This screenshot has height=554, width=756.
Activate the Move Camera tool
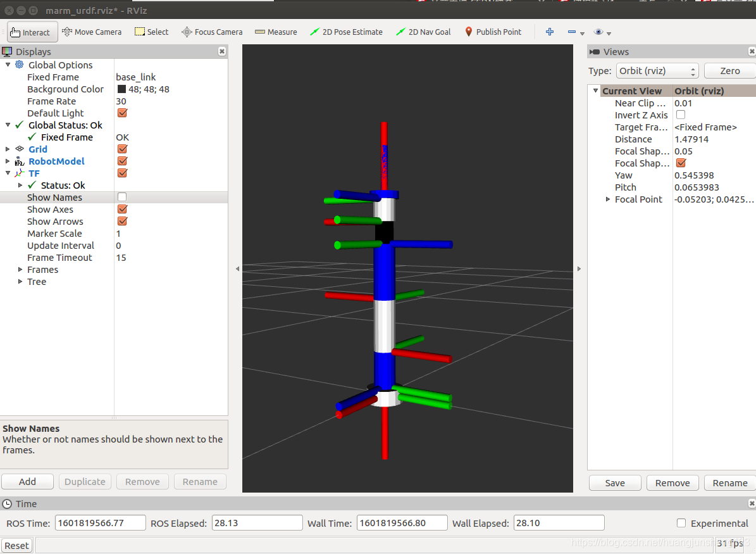tap(92, 32)
